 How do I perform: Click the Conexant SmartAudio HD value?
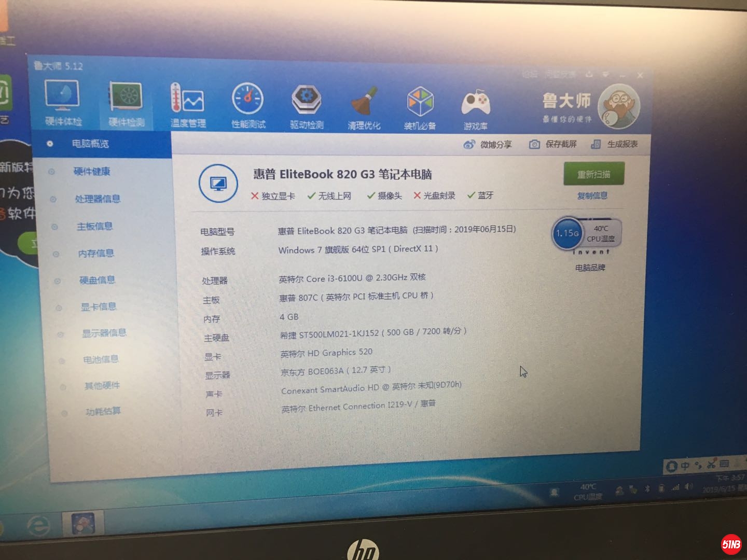tap(371, 388)
